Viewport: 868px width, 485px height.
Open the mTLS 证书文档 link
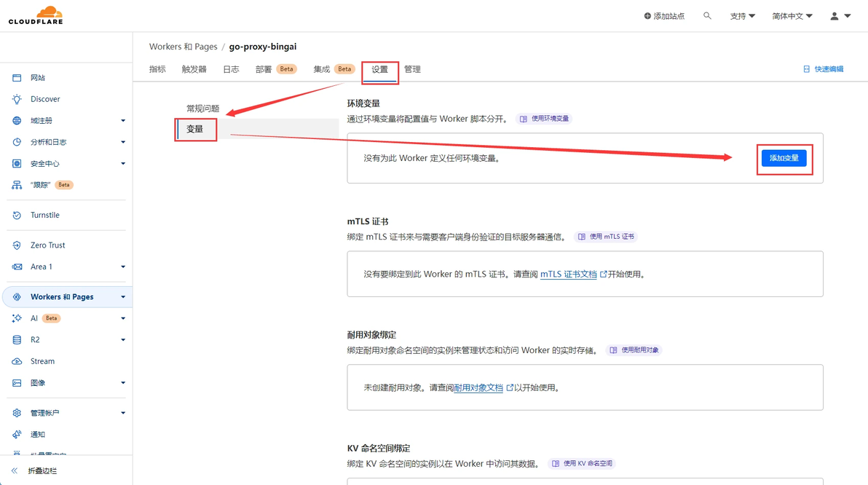(569, 274)
